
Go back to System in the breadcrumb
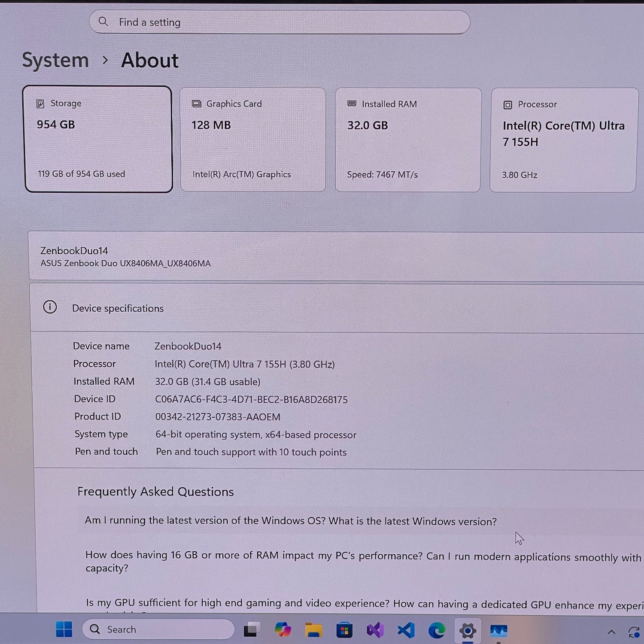[x=55, y=60]
